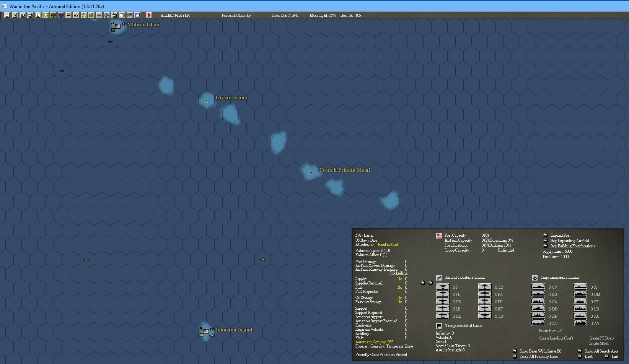Click 'Supply limit : 5000' to adjust
The height and width of the screenshot is (364, 629).
557,251
